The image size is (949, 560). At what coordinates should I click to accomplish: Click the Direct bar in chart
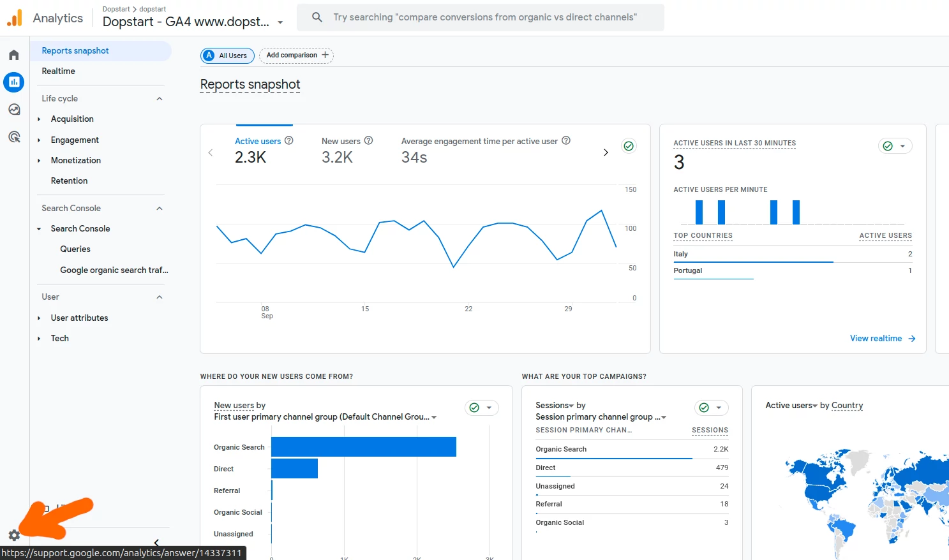(x=295, y=469)
